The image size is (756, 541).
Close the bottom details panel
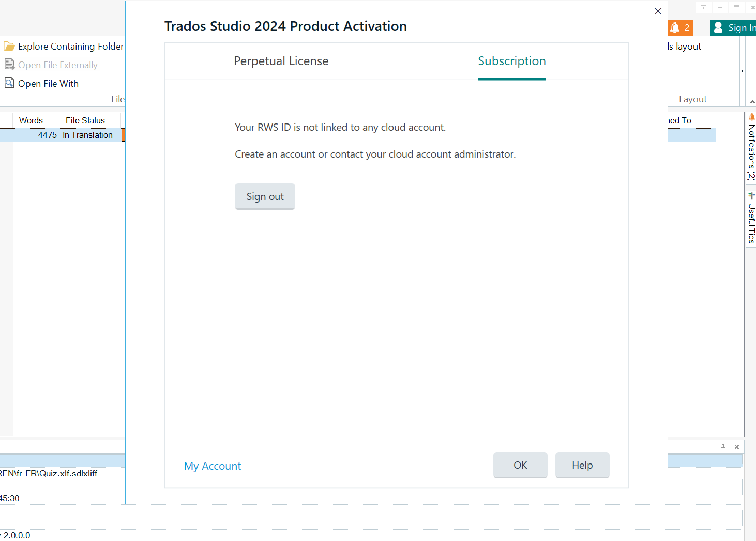coord(737,447)
